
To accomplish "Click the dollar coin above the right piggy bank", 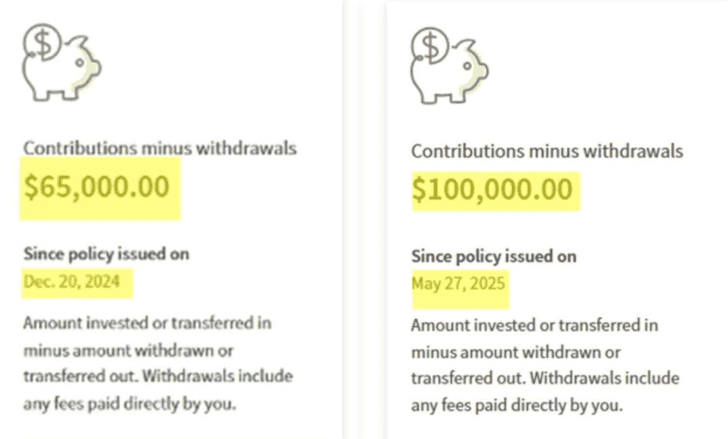I will click(x=430, y=46).
